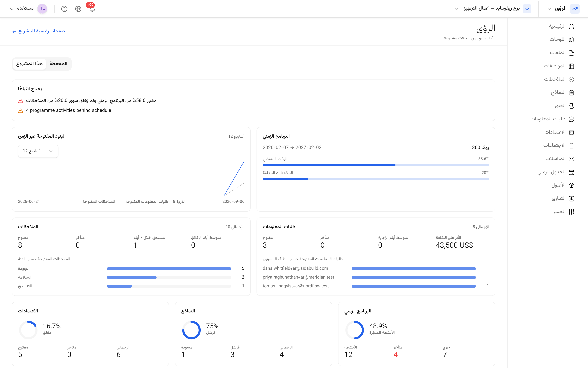The height and width of the screenshot is (368, 588).
Task: Open notifications bell with +99 badge
Action: 92,8
